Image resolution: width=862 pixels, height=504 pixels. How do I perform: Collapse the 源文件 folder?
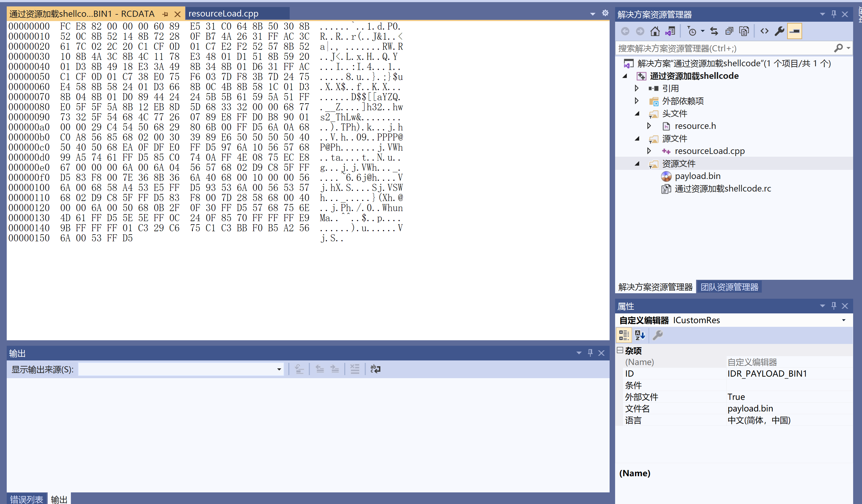coord(637,138)
